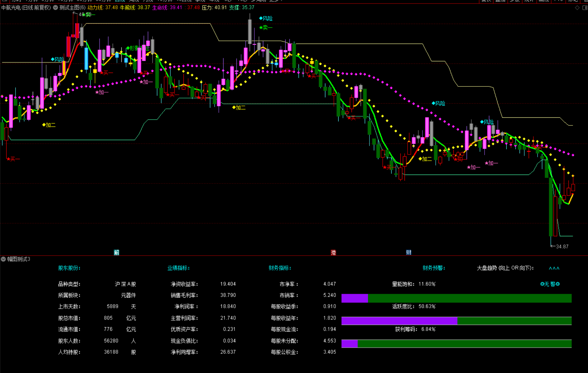Click the 获利筹码 progress bar
Image resolution: width=588 pixels, height=373 pixels.
456,343
